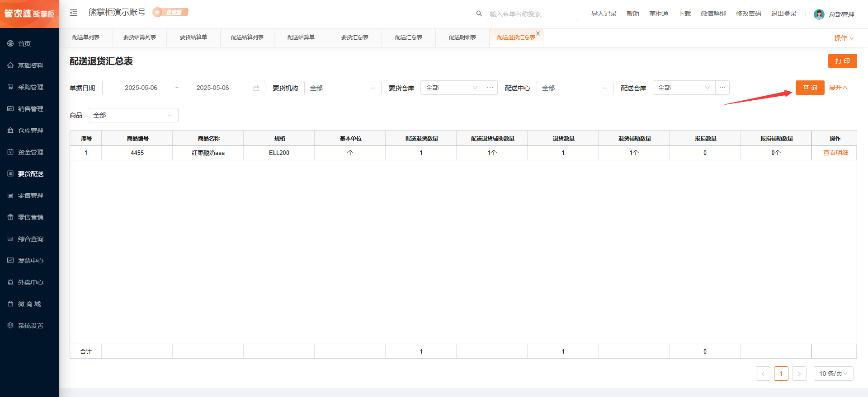868x397 pixels.
Task: Collapse the sidebar menu hamburger icon
Action: pyautogui.click(x=74, y=13)
